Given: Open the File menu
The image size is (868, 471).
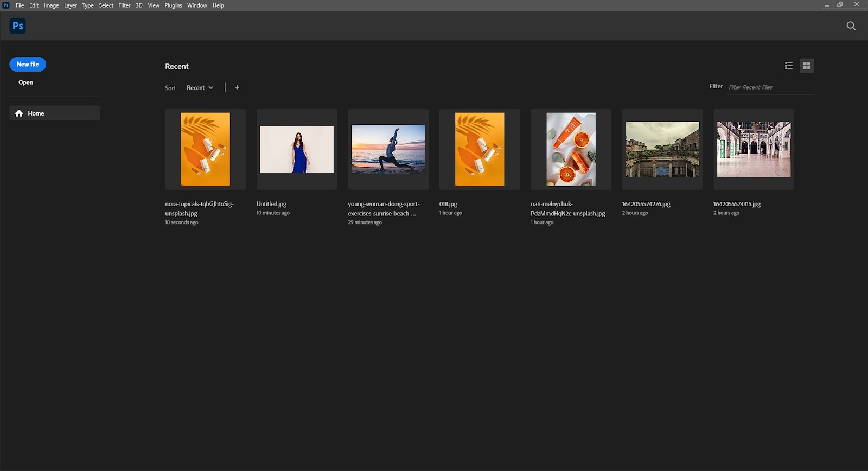Looking at the screenshot, I should pos(20,5).
